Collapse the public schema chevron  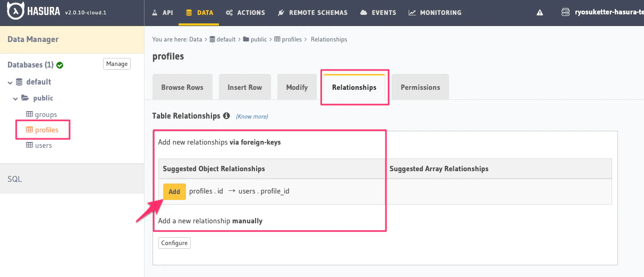(15, 98)
